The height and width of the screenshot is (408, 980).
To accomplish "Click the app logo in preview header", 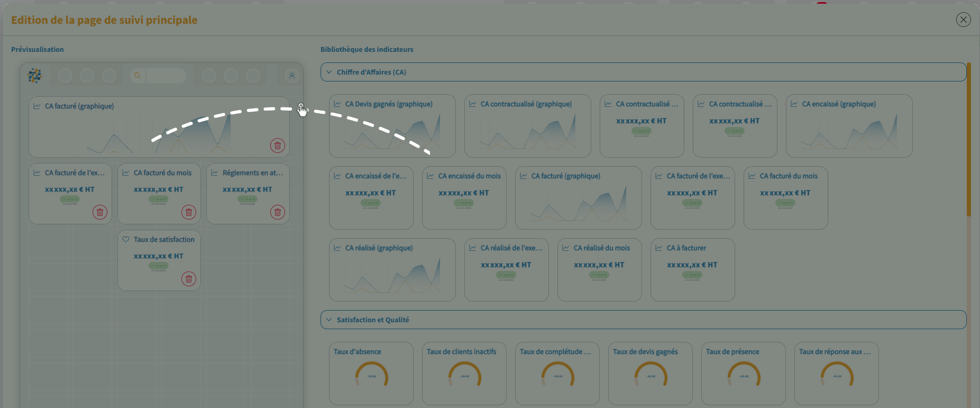I will pos(35,76).
